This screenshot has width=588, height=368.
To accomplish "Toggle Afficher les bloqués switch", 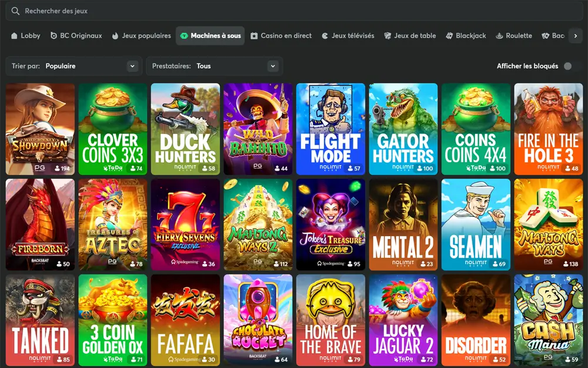I will (x=568, y=66).
